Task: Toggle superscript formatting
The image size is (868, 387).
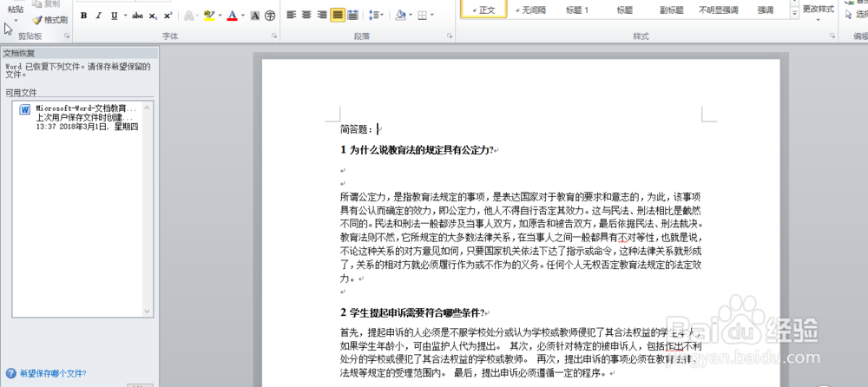Action: click(168, 16)
